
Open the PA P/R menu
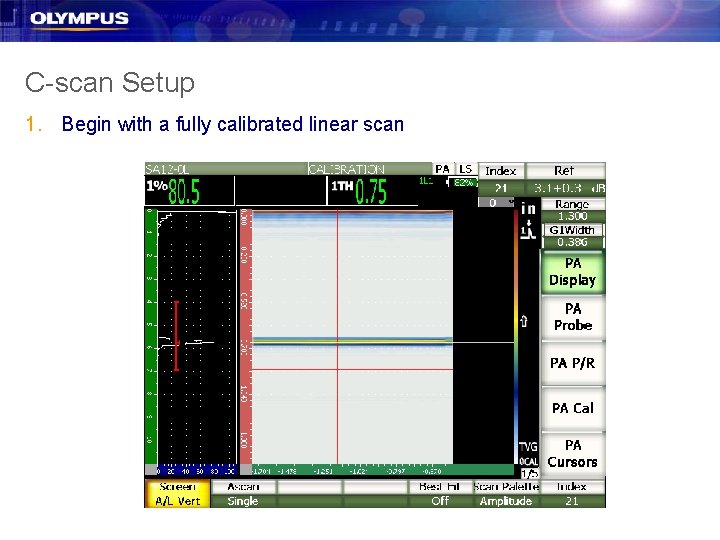(573, 363)
